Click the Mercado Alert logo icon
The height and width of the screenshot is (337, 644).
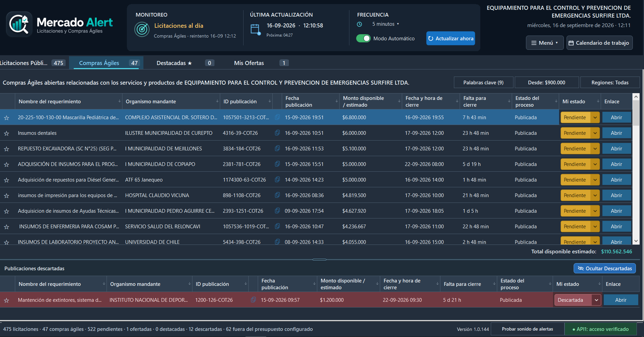coord(19,24)
